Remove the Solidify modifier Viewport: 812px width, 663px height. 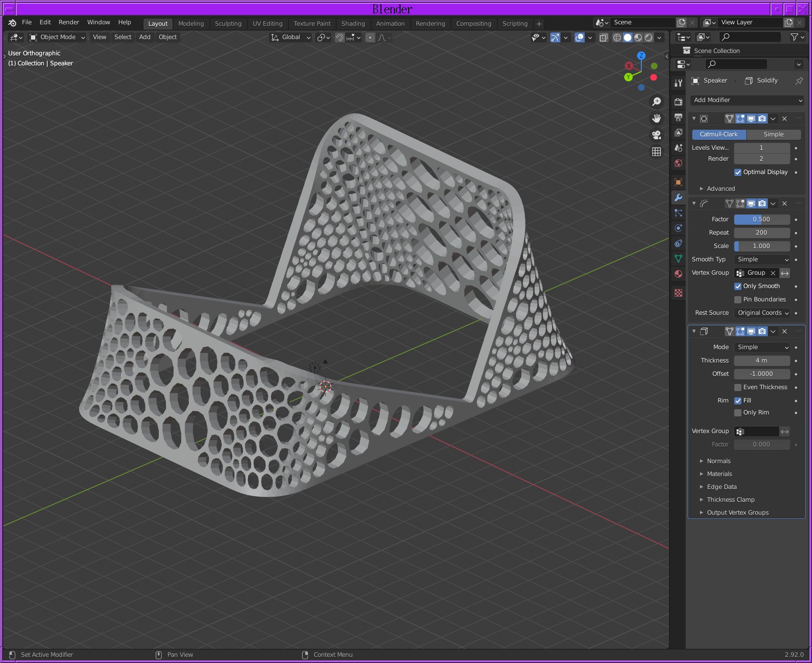tap(784, 331)
